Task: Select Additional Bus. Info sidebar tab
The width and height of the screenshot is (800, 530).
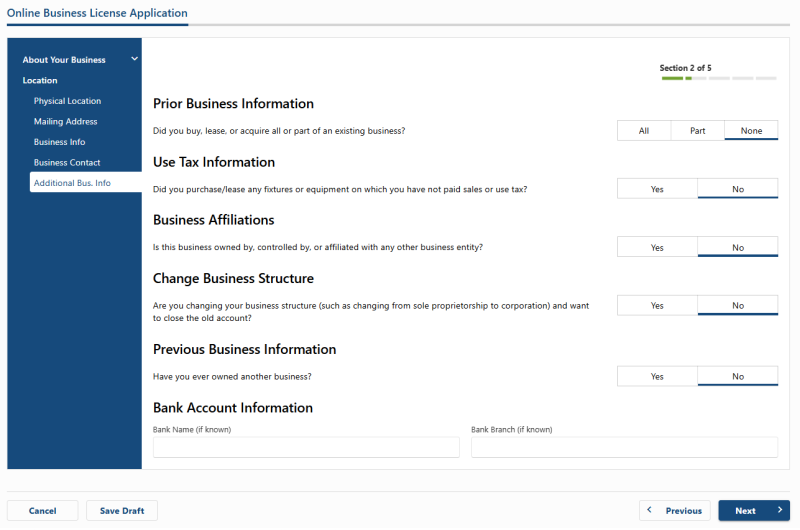Action: coord(72,183)
